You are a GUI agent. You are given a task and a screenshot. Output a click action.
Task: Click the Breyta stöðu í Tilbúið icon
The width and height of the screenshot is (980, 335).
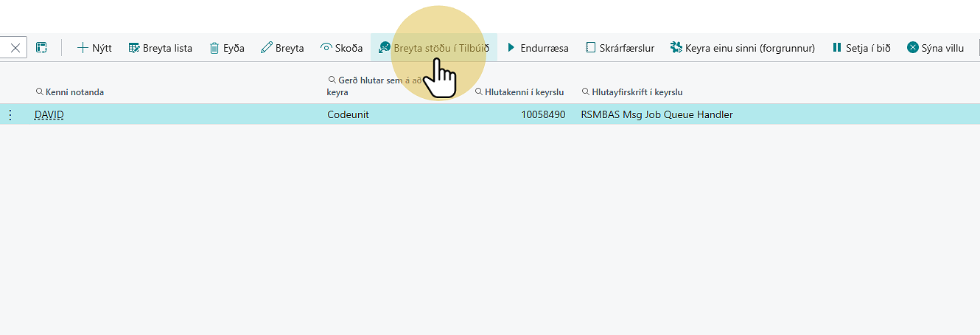[x=384, y=48]
